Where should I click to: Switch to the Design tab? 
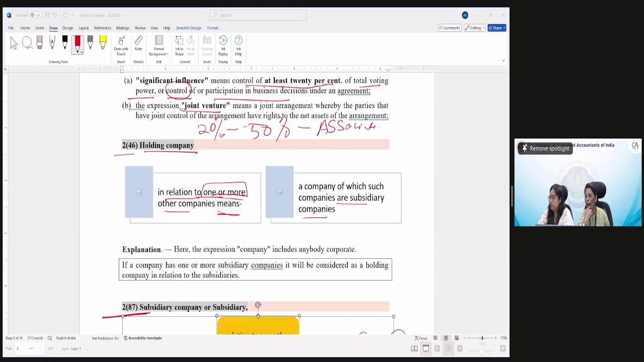(67, 28)
